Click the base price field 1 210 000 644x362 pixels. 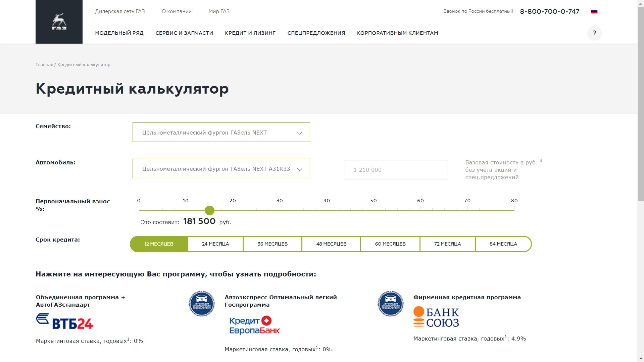pyautogui.click(x=396, y=170)
